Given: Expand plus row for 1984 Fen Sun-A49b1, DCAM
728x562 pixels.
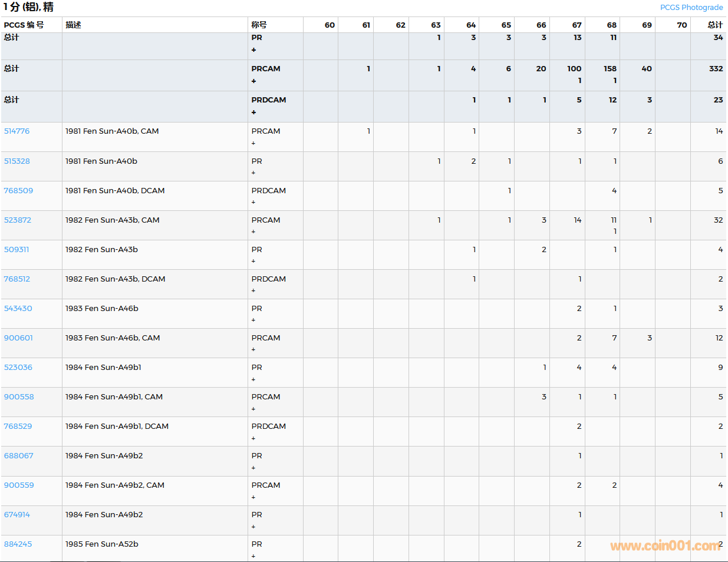Looking at the screenshot, I should 253,438.
